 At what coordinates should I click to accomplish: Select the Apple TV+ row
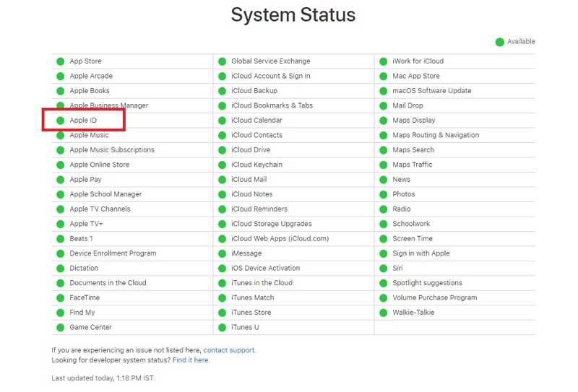pyautogui.click(x=132, y=224)
